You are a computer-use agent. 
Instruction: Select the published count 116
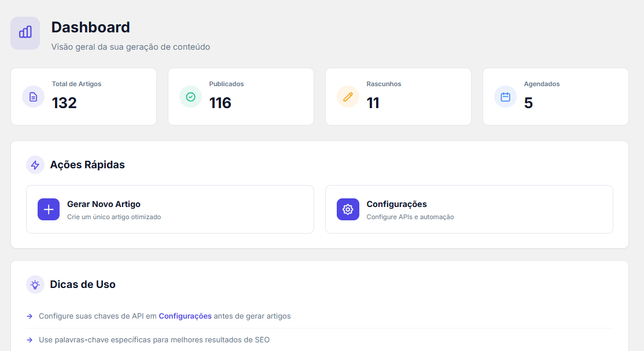(x=220, y=103)
